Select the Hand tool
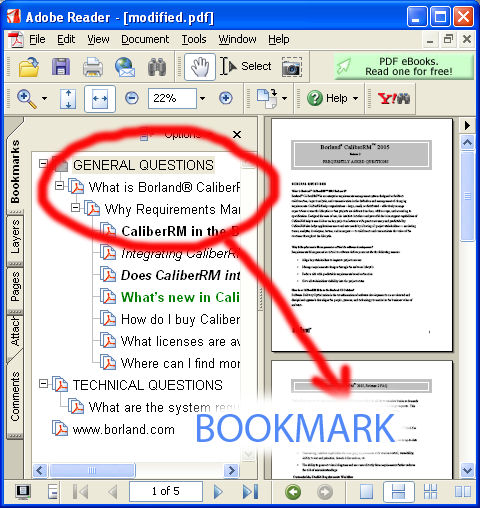The height and width of the screenshot is (508, 480). (x=200, y=67)
